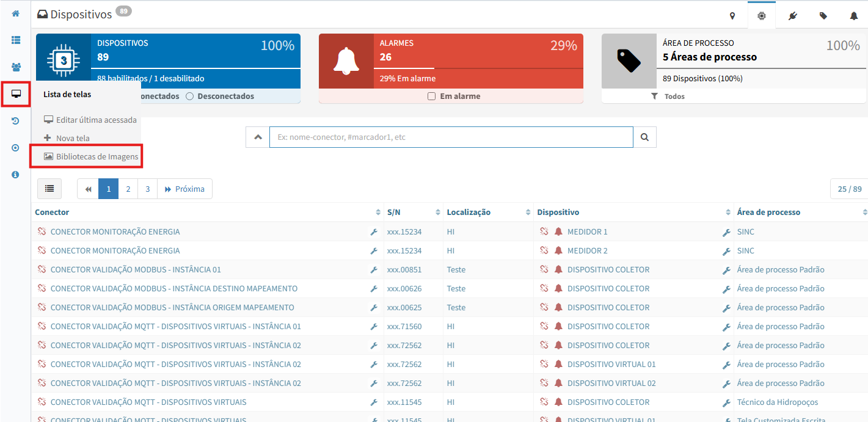
Task: Select the Desconectados radio button
Action: tap(189, 96)
